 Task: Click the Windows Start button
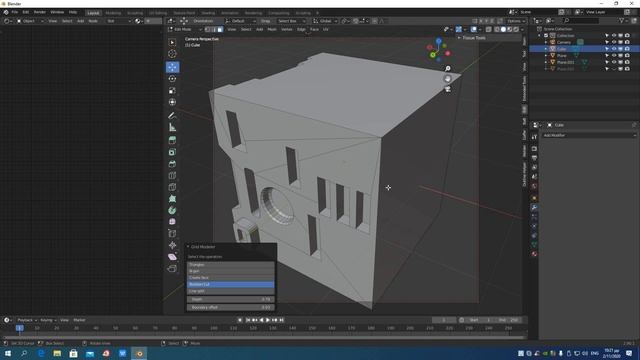tap(8, 353)
